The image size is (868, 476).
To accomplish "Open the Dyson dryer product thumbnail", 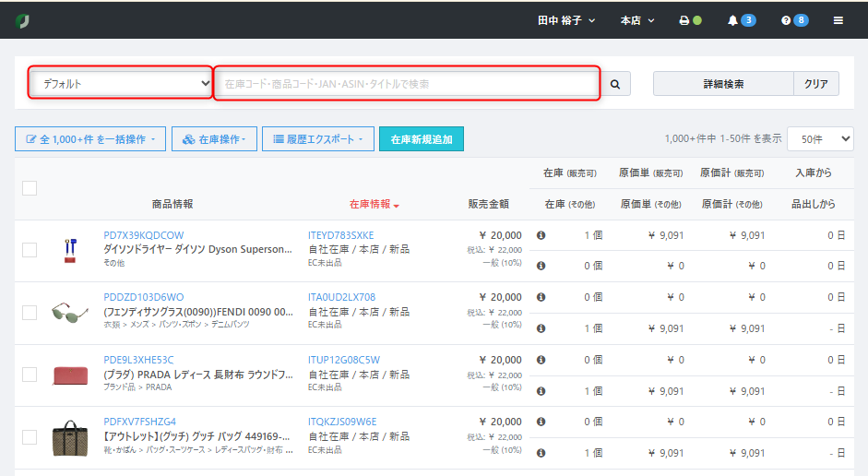I will [x=70, y=250].
